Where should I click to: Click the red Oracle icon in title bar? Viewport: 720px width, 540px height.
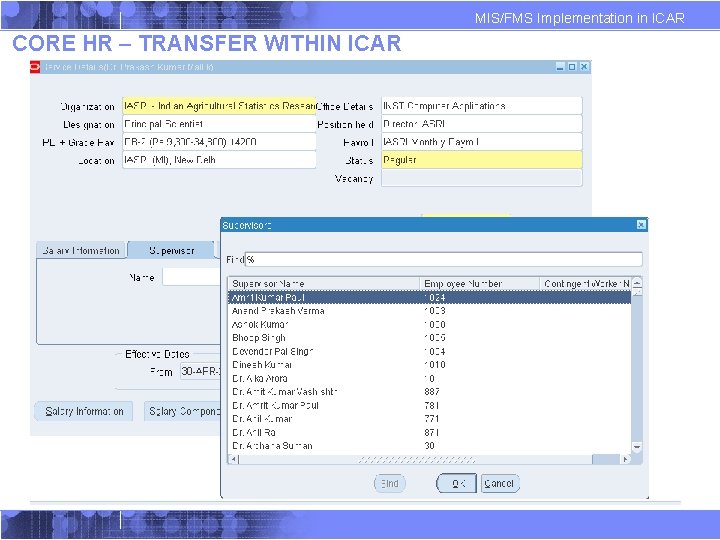tap(35, 67)
